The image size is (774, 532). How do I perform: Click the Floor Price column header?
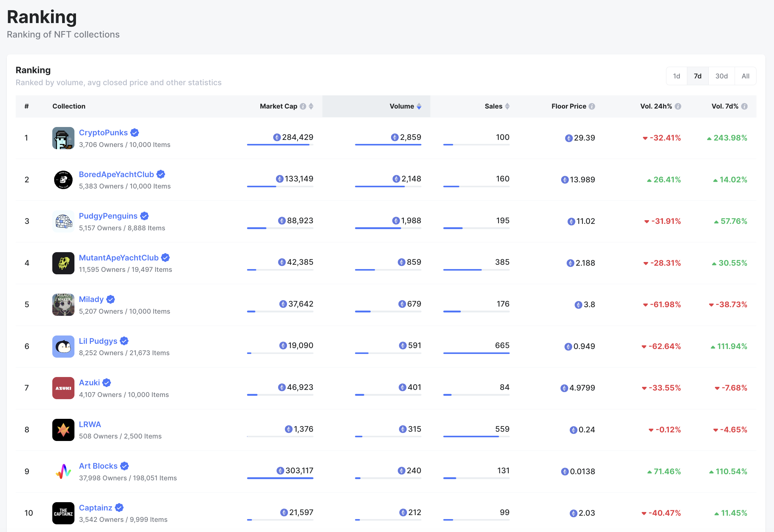pyautogui.click(x=569, y=106)
